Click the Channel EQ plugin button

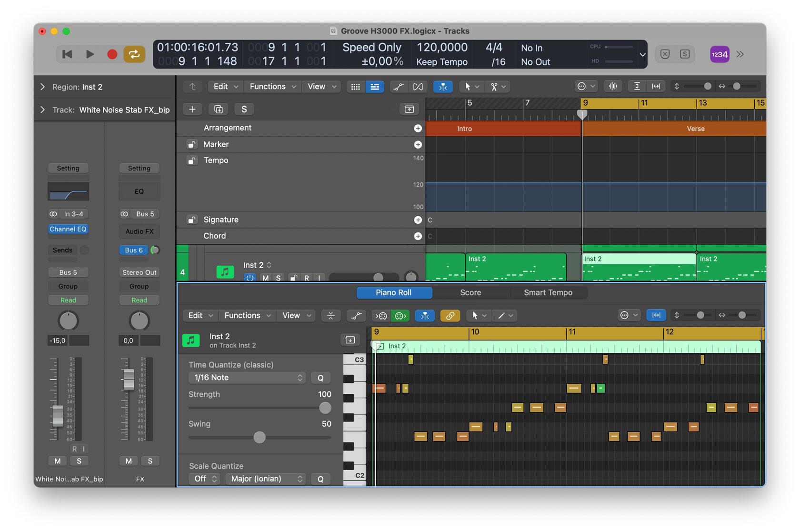click(68, 229)
